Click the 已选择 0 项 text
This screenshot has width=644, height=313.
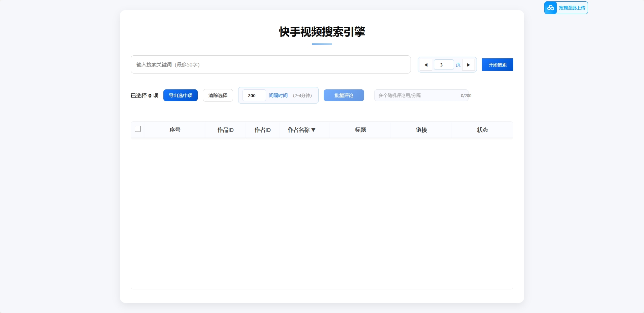(x=144, y=96)
